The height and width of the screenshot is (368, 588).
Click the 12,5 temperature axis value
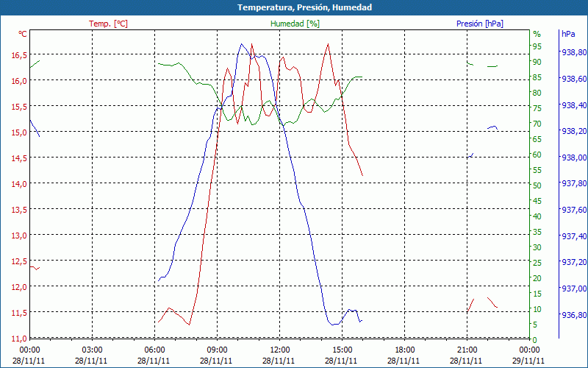point(20,261)
